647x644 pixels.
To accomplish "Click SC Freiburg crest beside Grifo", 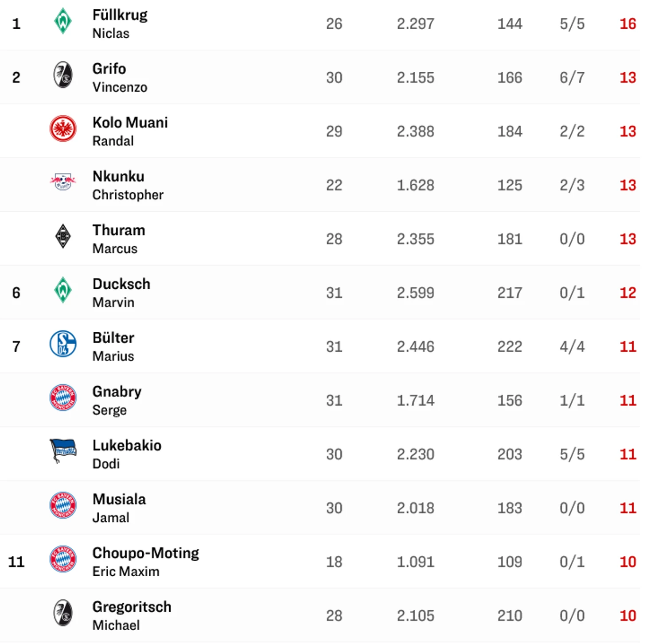I will point(63,75).
